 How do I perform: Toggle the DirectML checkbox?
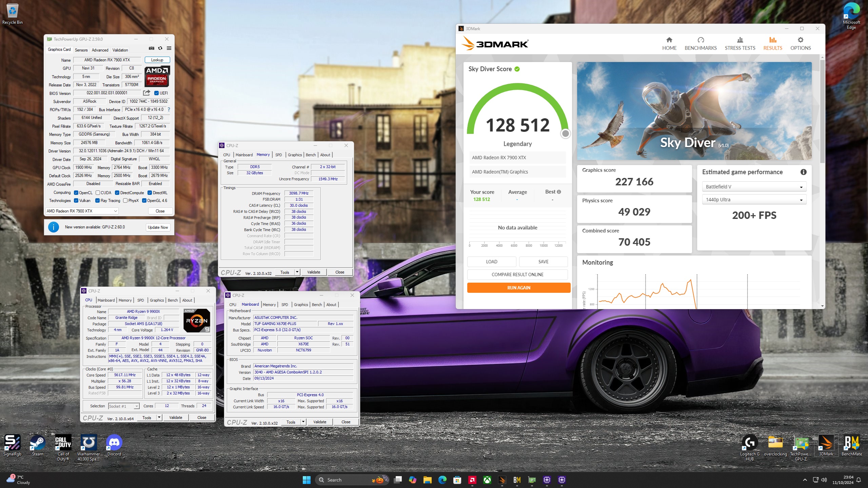coord(150,192)
